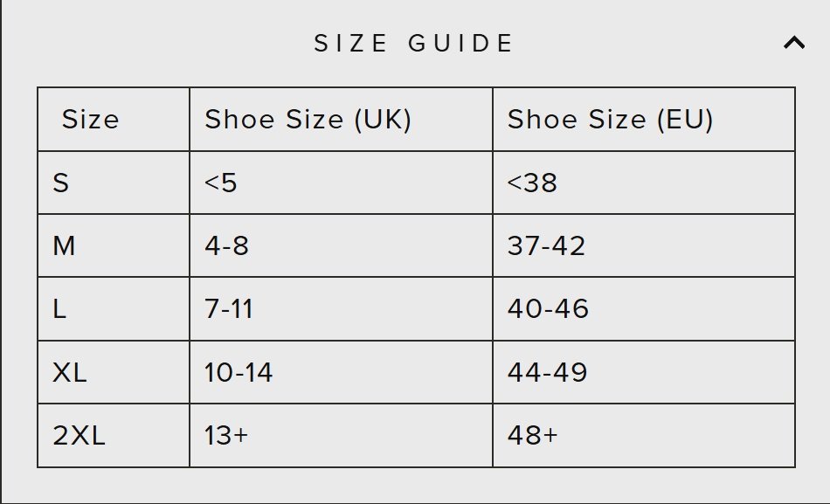This screenshot has width=830, height=504.
Task: Click the EU 48+ cell
Action: coord(532,435)
